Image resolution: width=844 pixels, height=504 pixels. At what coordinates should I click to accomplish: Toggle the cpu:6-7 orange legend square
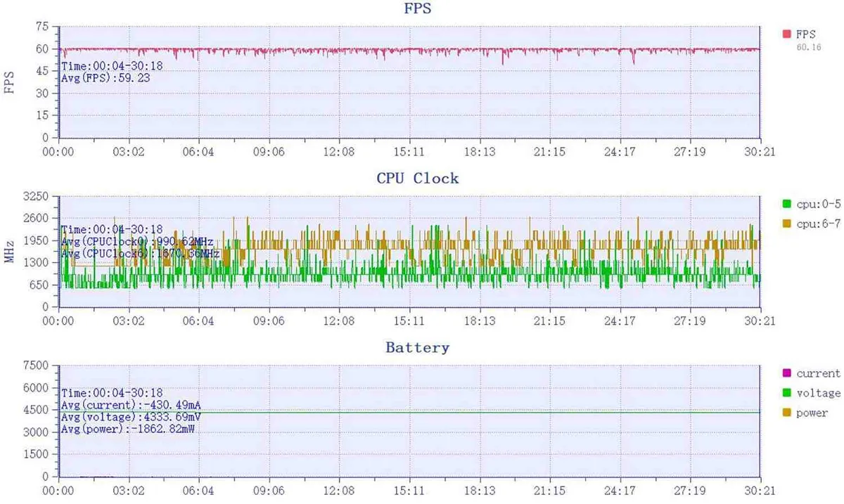coord(787,223)
